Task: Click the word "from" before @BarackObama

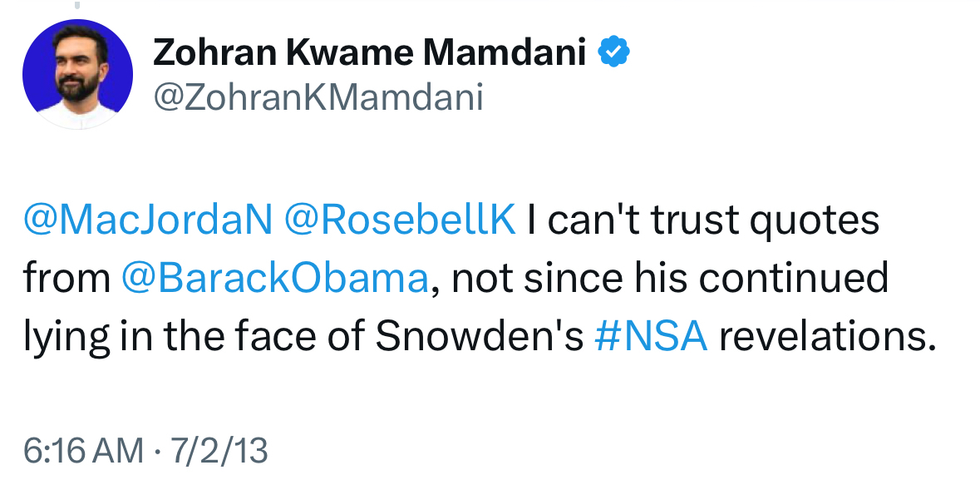Action: (66, 280)
